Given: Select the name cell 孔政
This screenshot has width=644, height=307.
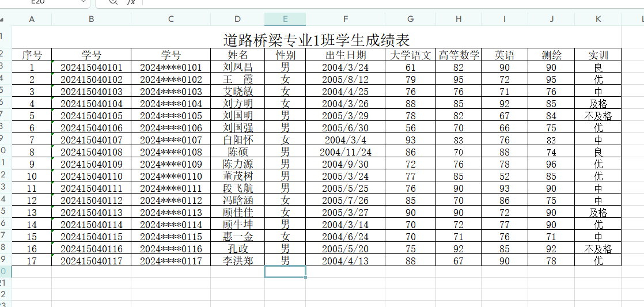Looking at the screenshot, I should coord(237,249).
